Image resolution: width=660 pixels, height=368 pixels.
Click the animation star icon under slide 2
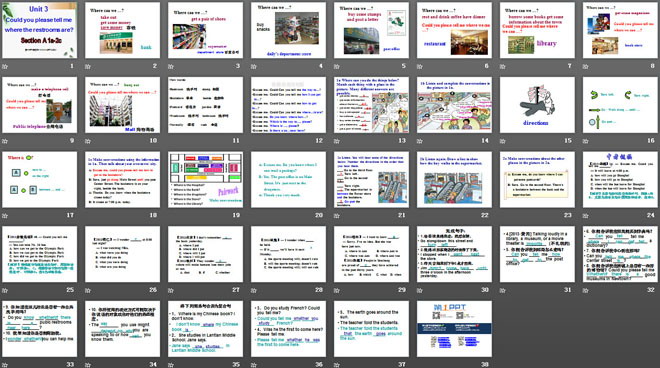88,67
